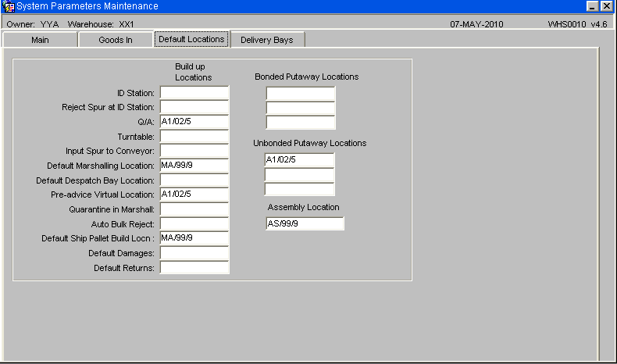The image size is (617, 364).
Task: Click the Q/A location field
Action: [194, 122]
